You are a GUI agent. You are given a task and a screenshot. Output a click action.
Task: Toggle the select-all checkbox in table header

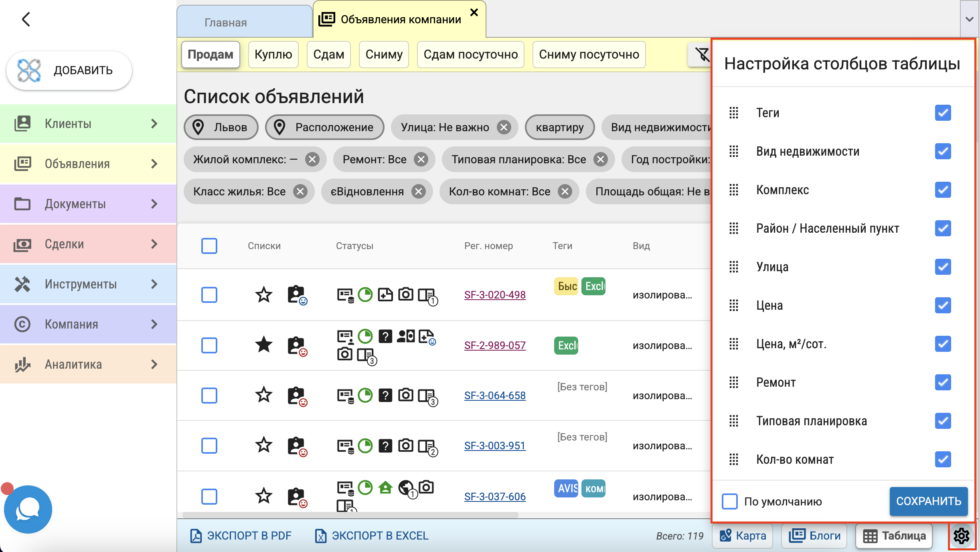pos(209,246)
